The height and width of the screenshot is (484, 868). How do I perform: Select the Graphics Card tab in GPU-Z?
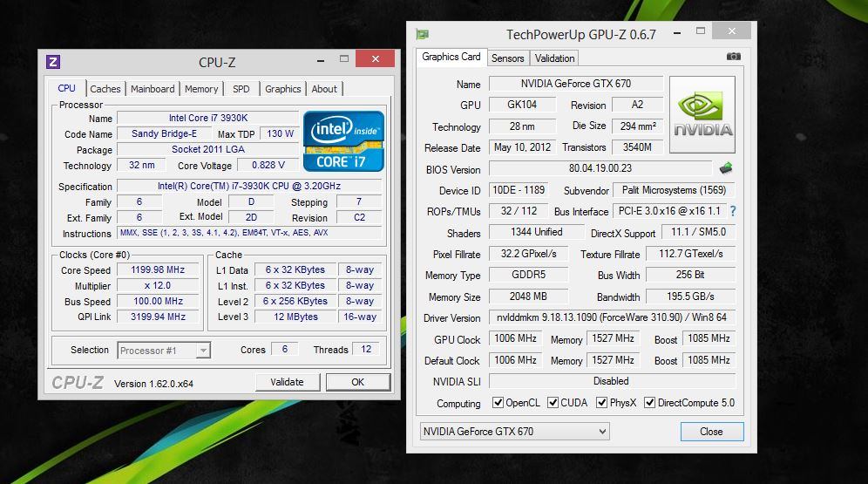point(451,57)
